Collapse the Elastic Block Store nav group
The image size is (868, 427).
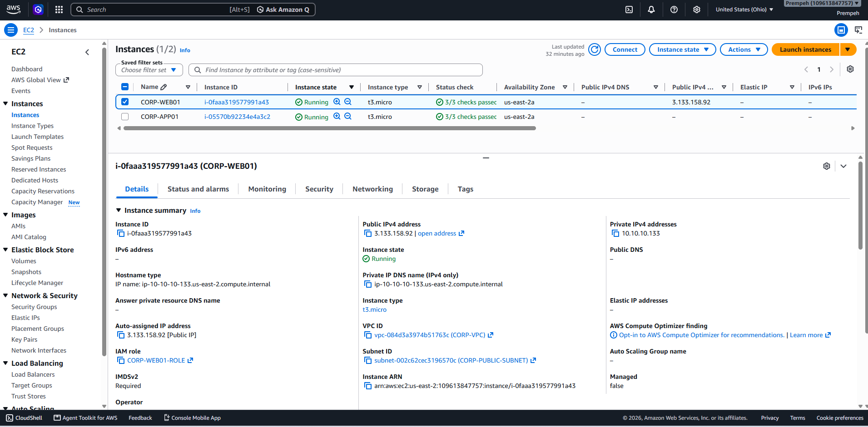[x=5, y=250]
